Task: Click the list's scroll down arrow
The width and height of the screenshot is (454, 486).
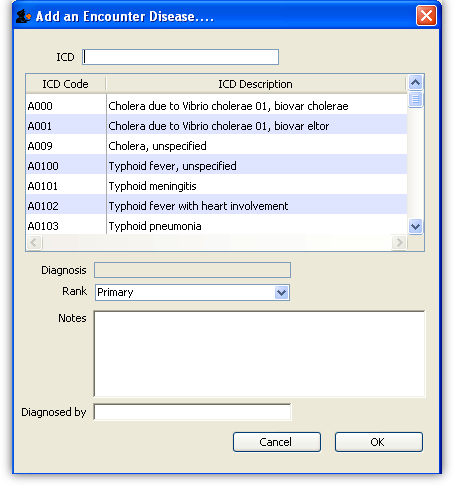Action: 415,227
